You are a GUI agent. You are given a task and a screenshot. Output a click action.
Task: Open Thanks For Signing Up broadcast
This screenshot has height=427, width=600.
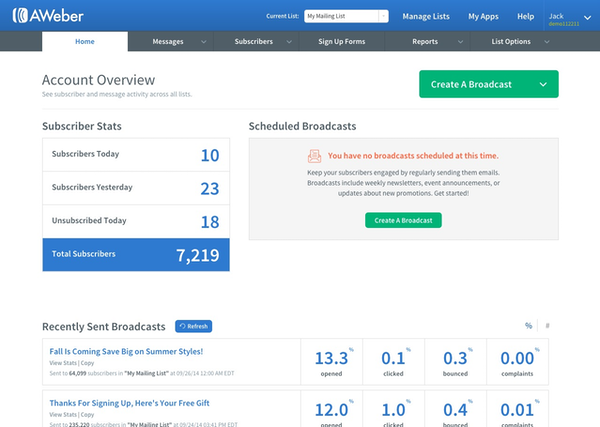click(129, 403)
